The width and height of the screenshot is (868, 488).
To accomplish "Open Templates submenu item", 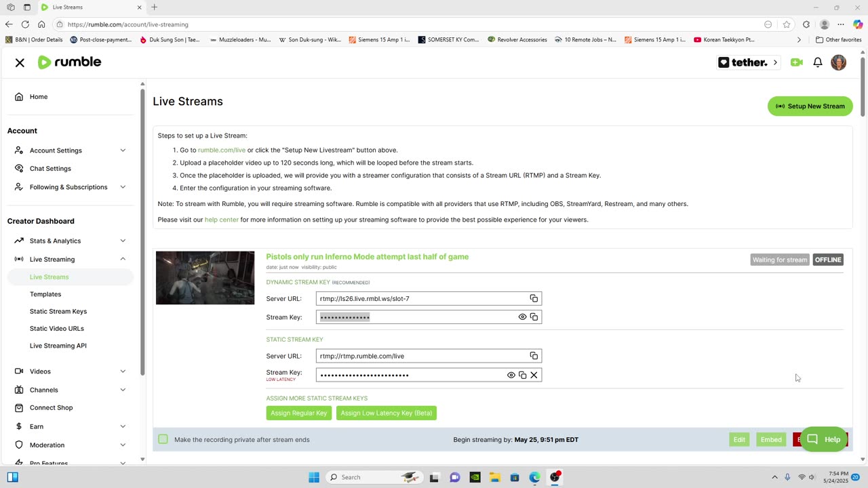I will click(45, 294).
